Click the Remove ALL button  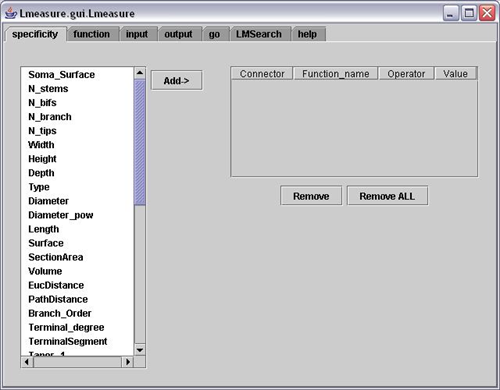[387, 196]
